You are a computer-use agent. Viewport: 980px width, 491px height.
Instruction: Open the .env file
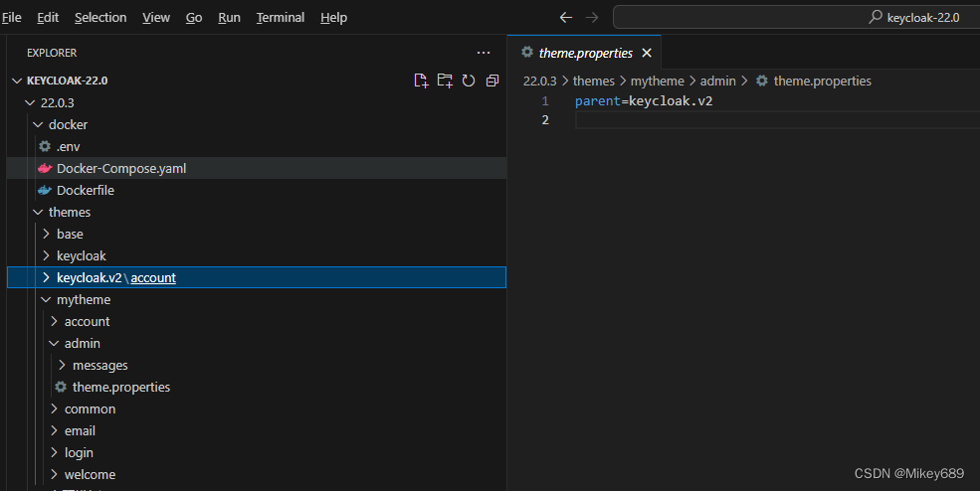(x=257, y=146)
